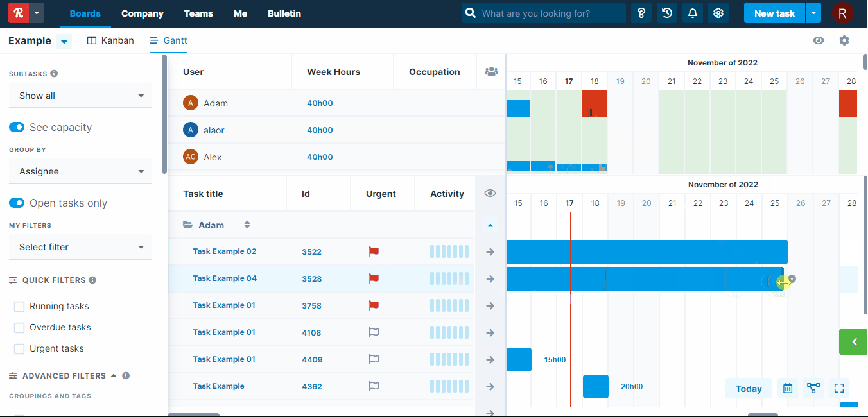Open the history clock icon
Image resolution: width=868 pixels, height=417 pixels.
tap(667, 13)
